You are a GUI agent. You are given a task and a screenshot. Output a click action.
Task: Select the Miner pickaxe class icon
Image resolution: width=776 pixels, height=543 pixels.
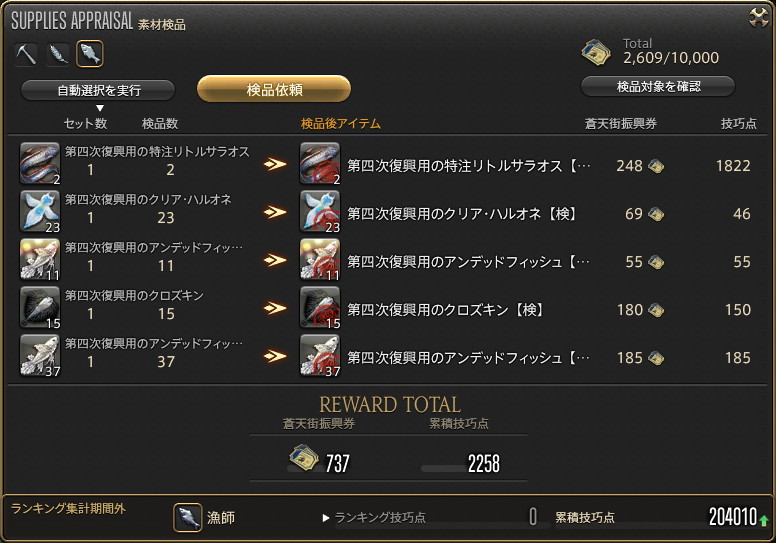coord(26,53)
